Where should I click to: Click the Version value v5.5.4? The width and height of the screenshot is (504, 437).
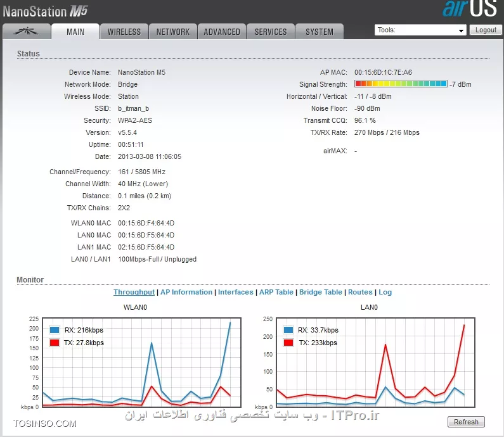[x=127, y=132]
